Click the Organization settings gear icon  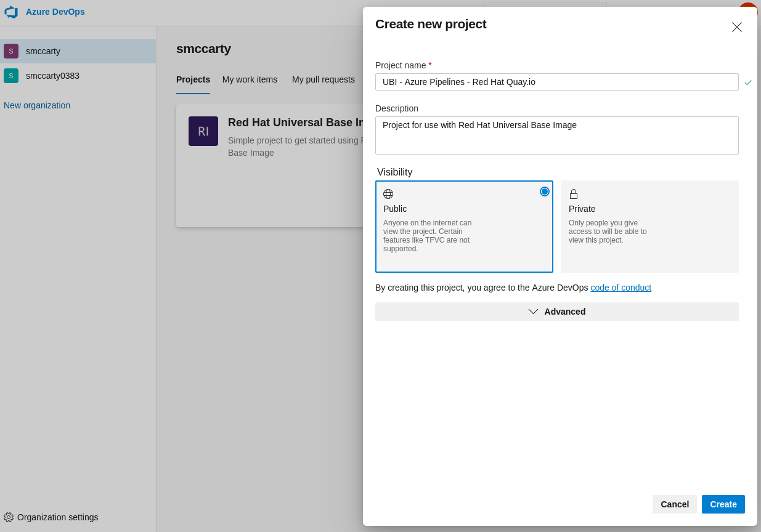point(9,517)
